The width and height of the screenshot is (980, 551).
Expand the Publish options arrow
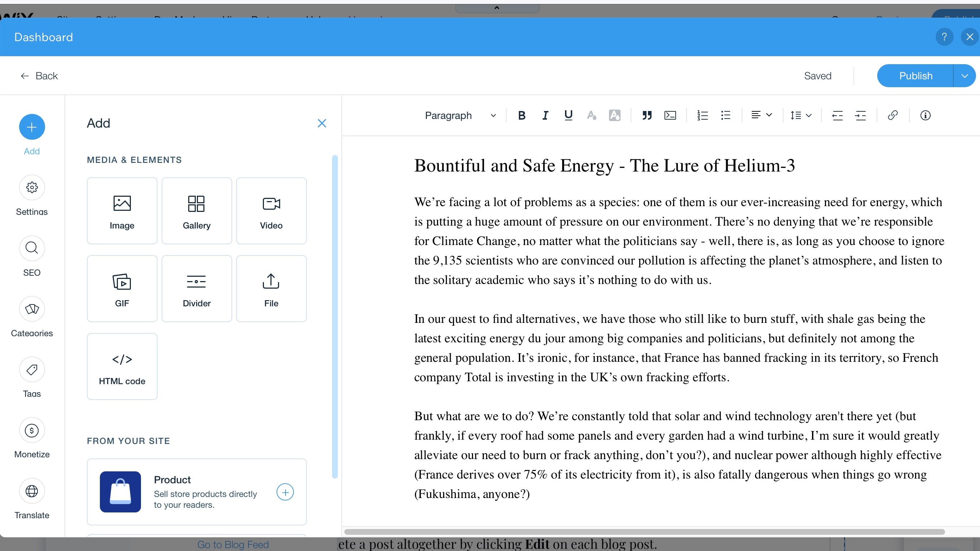click(x=964, y=76)
